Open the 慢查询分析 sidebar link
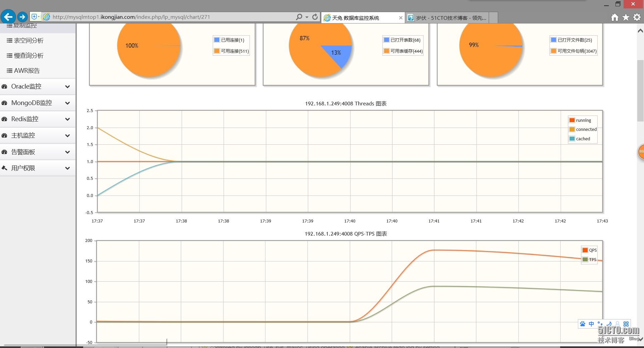The image size is (644, 348). click(x=29, y=56)
